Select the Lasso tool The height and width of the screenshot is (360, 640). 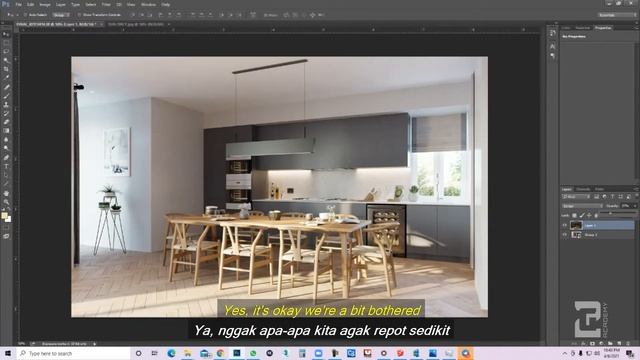click(x=6, y=51)
